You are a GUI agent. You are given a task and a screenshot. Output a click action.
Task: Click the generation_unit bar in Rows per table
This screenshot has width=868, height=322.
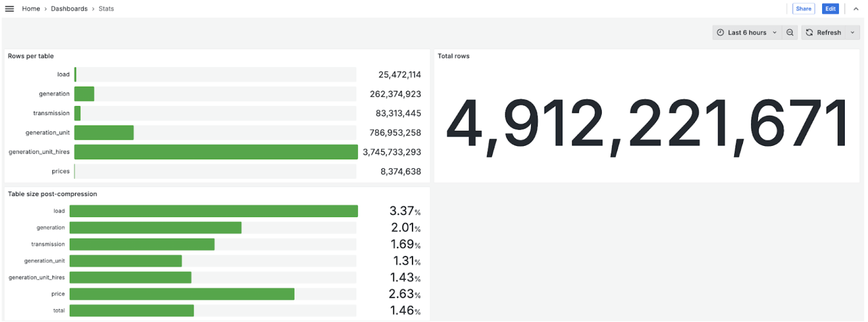(x=104, y=133)
